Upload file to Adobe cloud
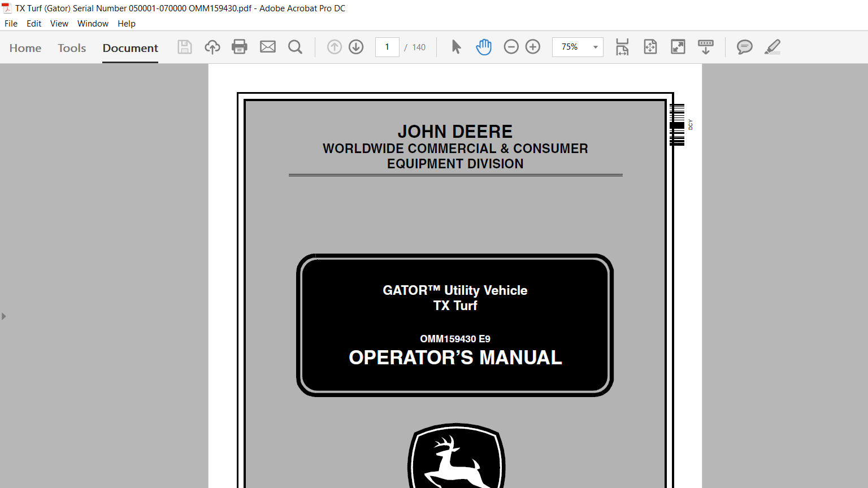 pyautogui.click(x=212, y=47)
